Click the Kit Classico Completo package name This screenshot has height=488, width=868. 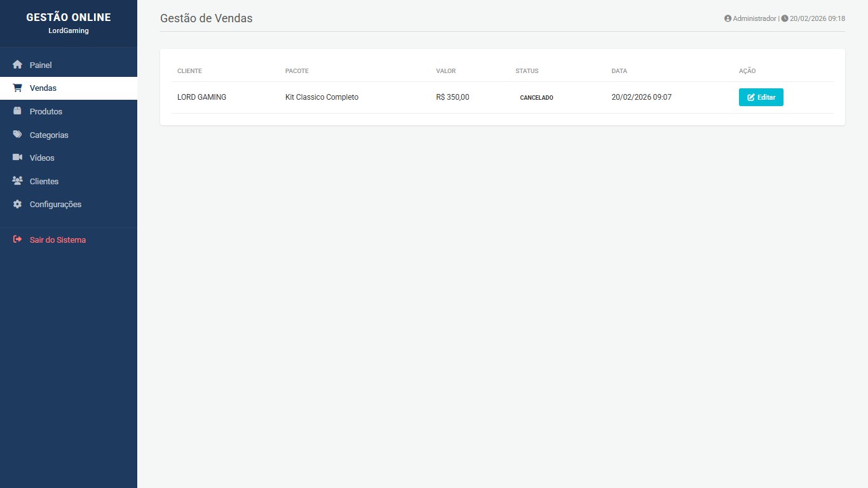[x=322, y=97]
